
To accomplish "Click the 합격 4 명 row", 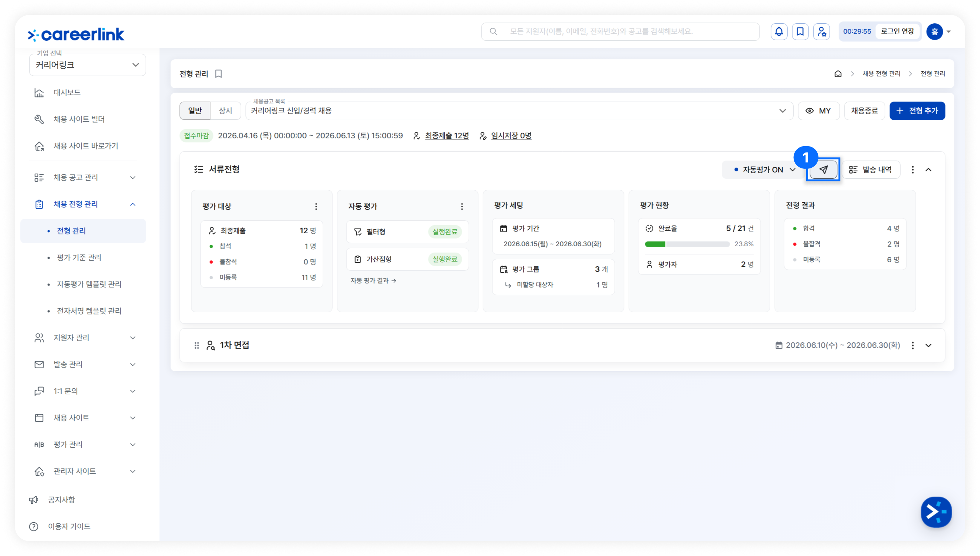I will (846, 229).
